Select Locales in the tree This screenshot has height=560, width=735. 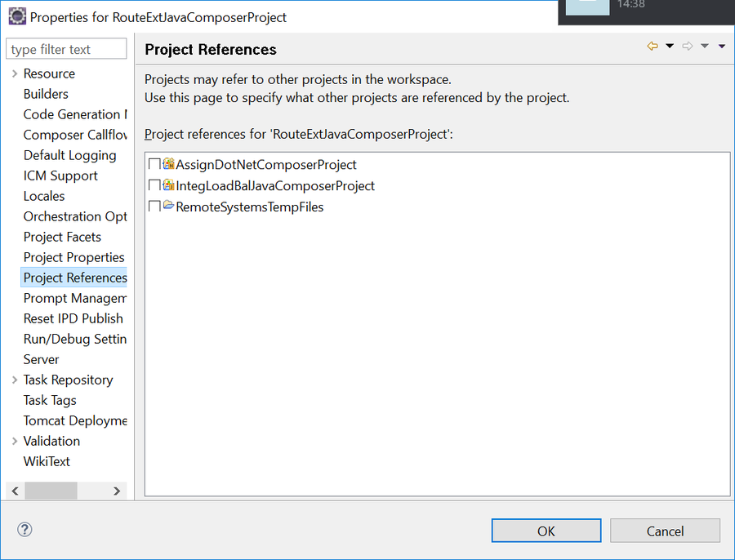(44, 196)
